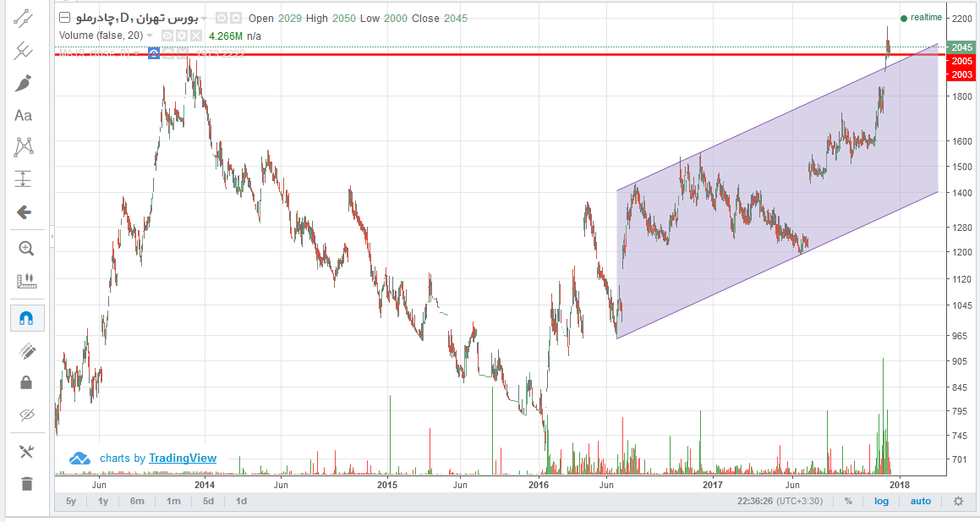Select the trend line drawing tool

(x=25, y=18)
